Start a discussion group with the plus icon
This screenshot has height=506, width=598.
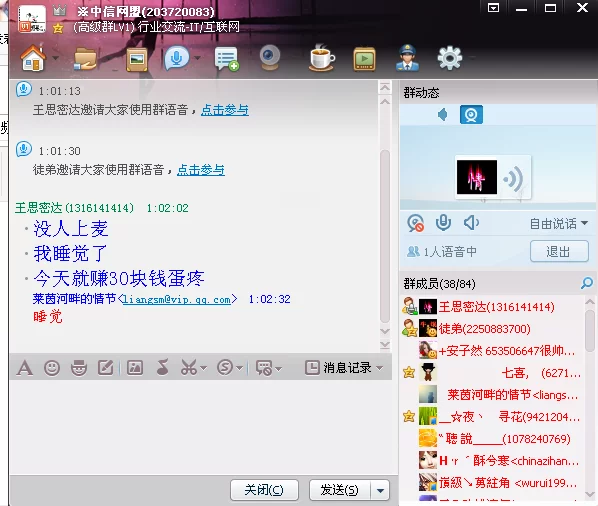(226, 59)
